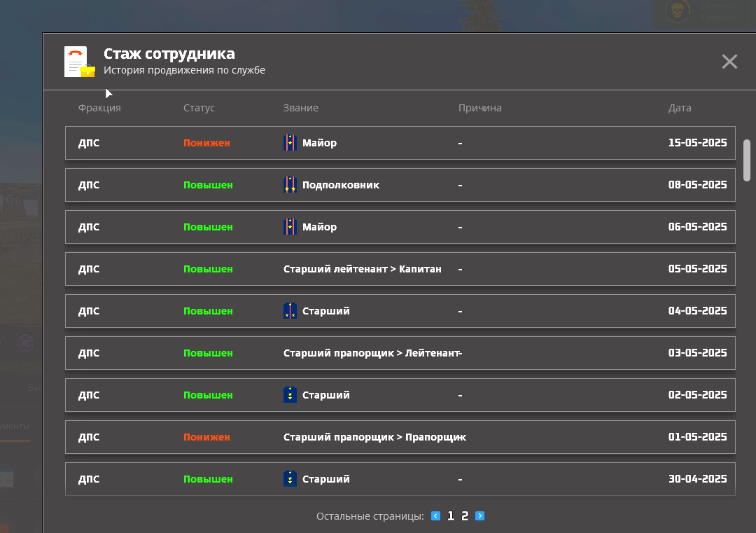Close the Стаж сотрудника window

click(729, 62)
